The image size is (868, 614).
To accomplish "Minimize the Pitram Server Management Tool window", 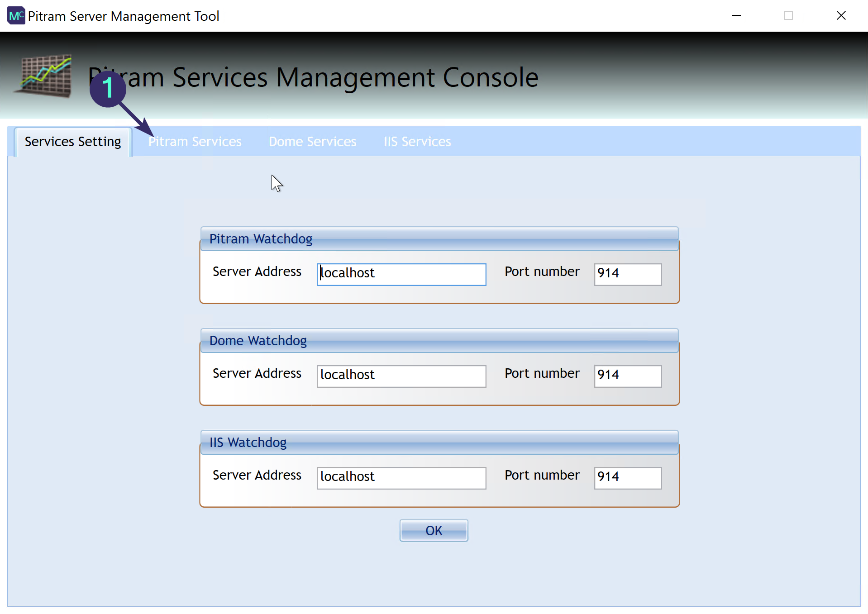I will [x=736, y=16].
